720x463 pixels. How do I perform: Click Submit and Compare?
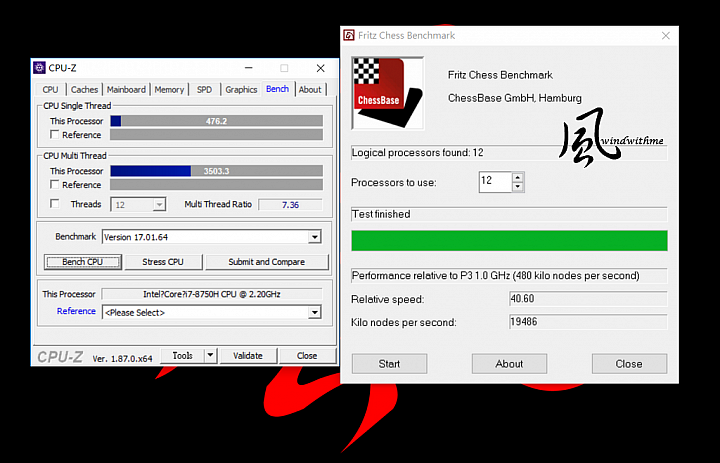[267, 262]
